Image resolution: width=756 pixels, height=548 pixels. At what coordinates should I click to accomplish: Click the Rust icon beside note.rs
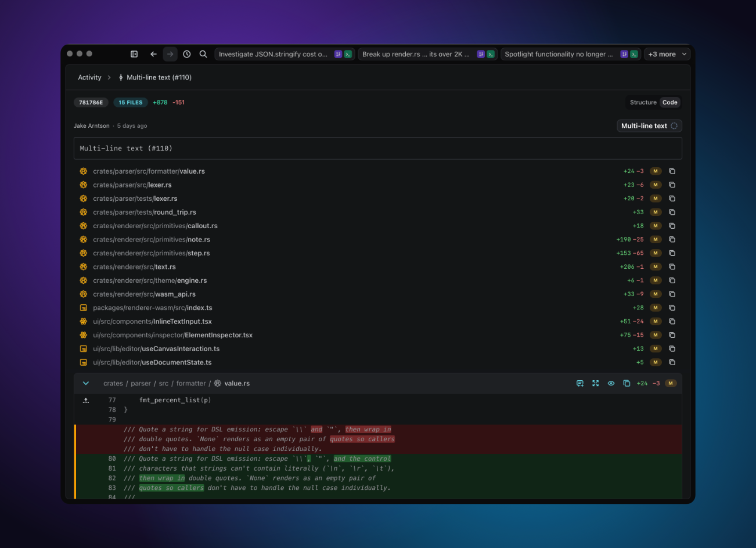tap(83, 239)
